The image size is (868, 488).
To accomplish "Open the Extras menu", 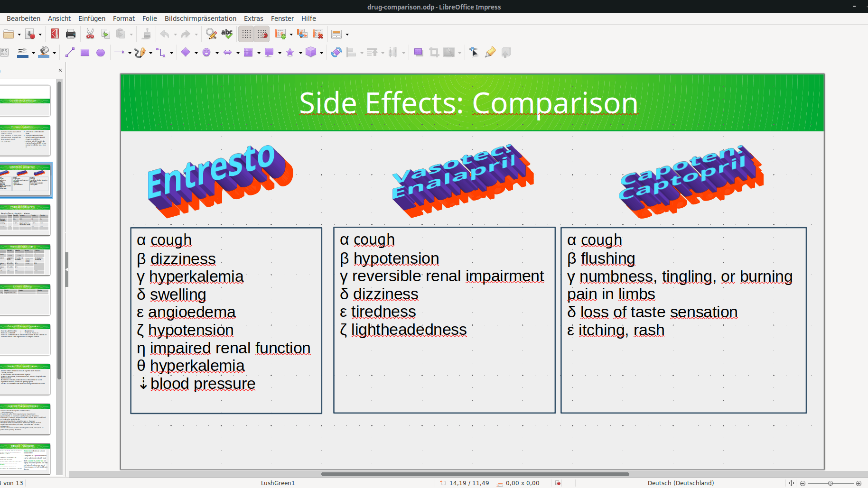I will (x=253, y=18).
